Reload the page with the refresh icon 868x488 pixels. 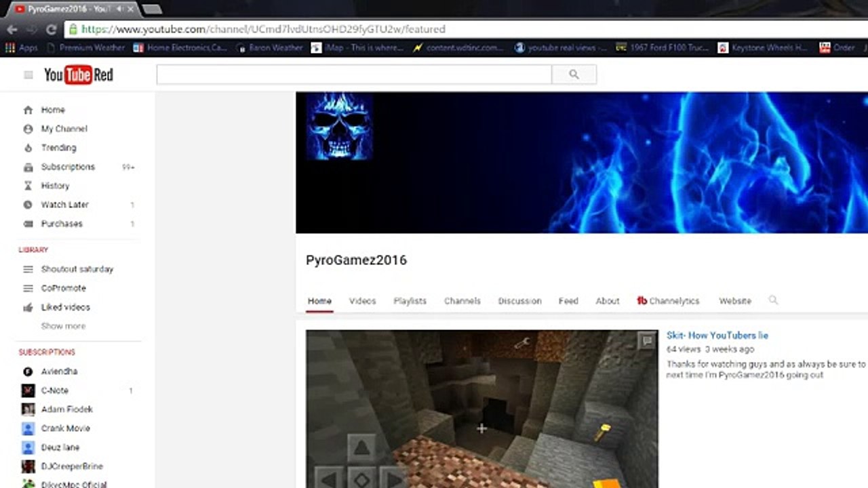pos(51,29)
